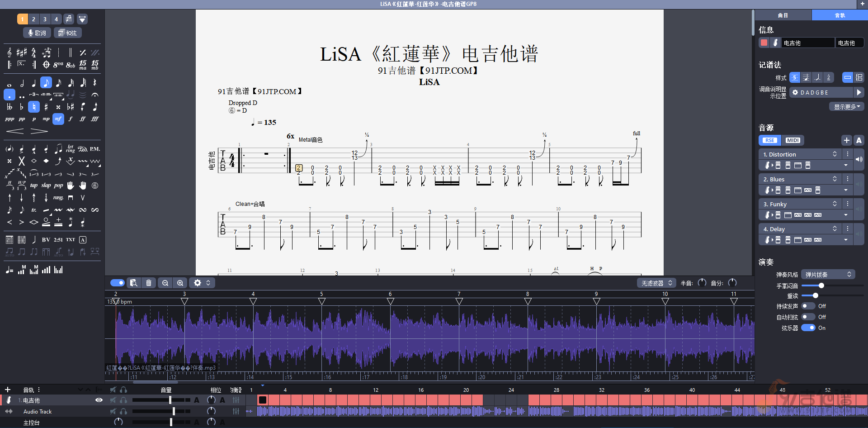Screen dimensions: 868x428
Task: Zoom in the audio waveform
Action: point(180,283)
